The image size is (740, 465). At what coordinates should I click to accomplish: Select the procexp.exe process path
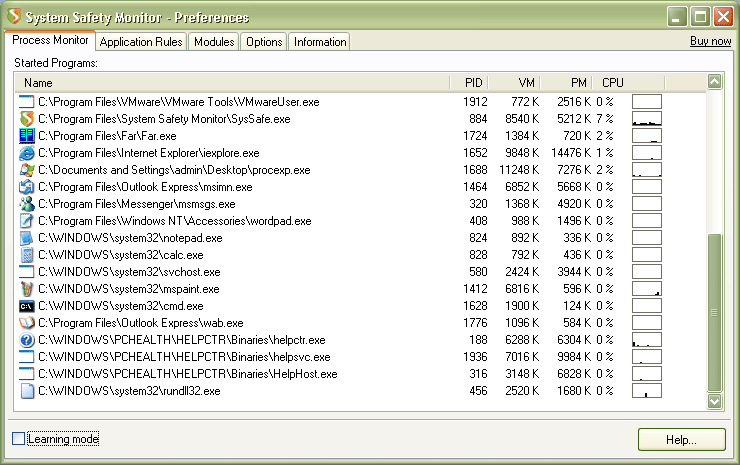[174, 170]
